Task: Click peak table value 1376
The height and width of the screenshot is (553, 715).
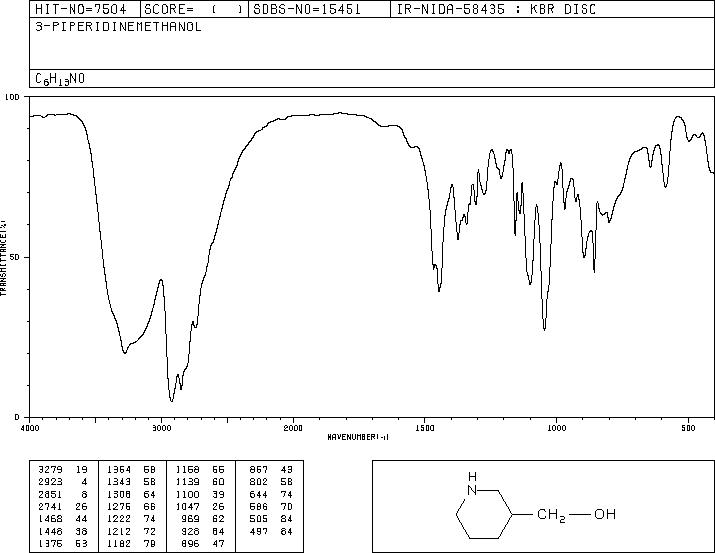Action: 50,543
